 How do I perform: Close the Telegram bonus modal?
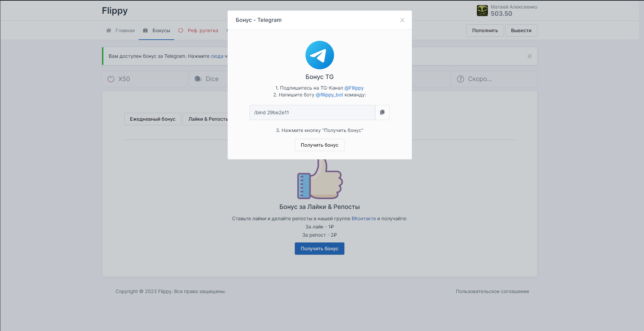point(402,20)
